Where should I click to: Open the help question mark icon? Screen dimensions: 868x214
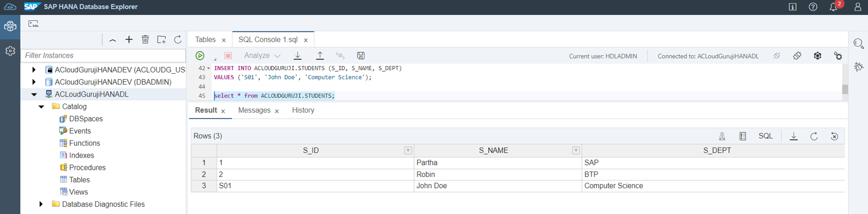pos(813,7)
